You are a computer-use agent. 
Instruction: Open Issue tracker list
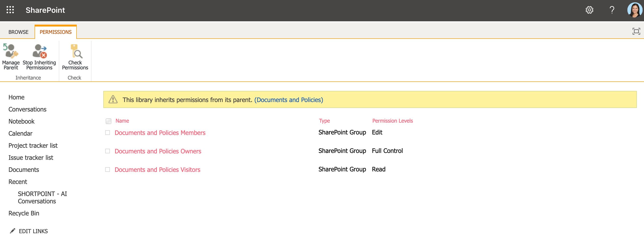click(x=31, y=158)
